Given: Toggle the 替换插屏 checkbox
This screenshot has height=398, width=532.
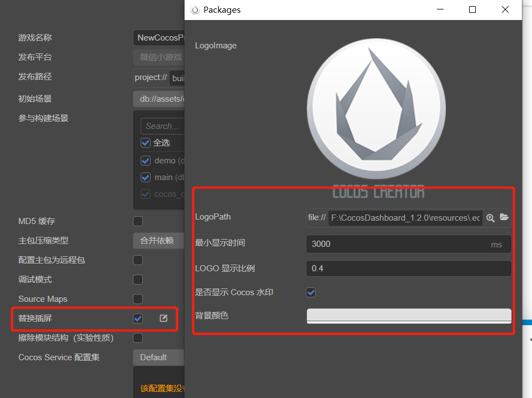Looking at the screenshot, I should tap(138, 319).
